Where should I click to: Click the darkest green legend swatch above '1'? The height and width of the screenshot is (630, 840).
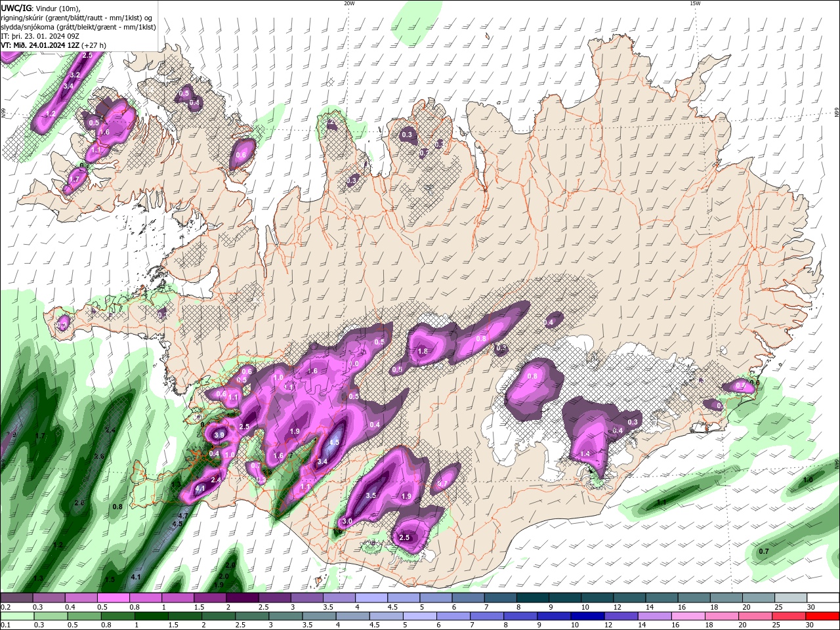151,616
